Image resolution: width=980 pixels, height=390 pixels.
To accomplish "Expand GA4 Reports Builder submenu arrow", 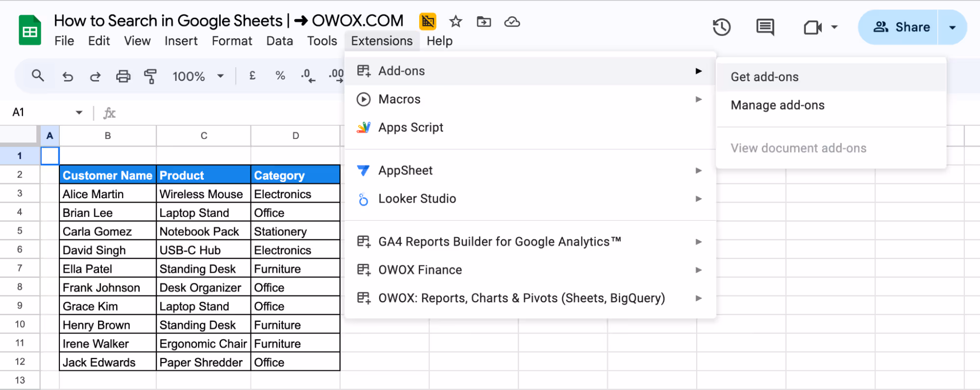I will (x=699, y=241).
